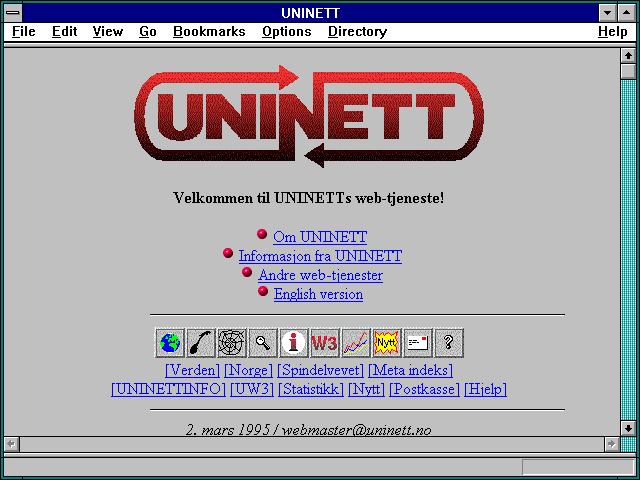The width and height of the screenshot is (640, 480).
Task: Click the W3 icon
Action: pyautogui.click(x=325, y=342)
